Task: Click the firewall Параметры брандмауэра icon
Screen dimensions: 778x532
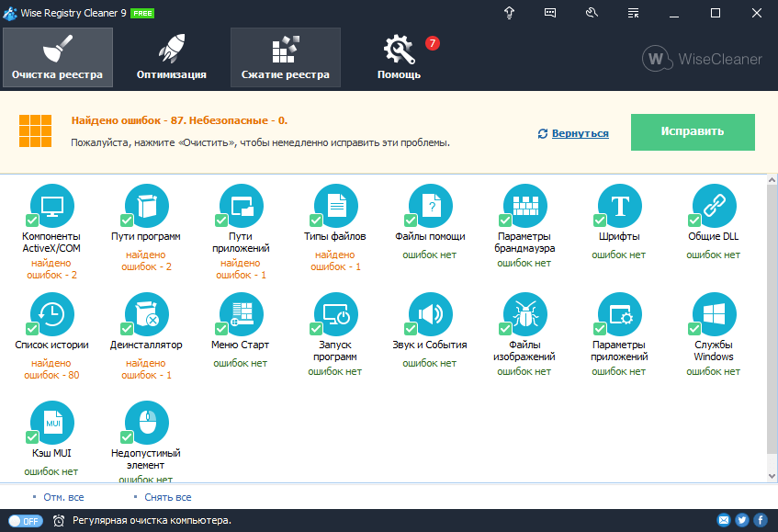Action: pyautogui.click(x=525, y=206)
